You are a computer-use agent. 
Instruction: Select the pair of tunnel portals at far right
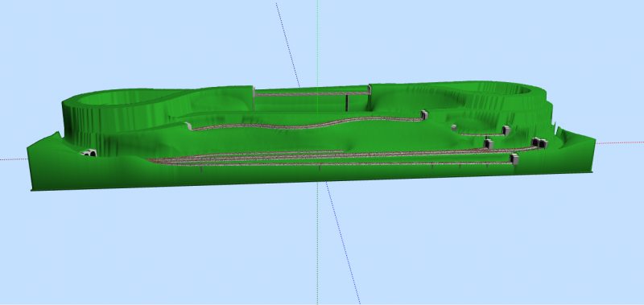(539, 143)
